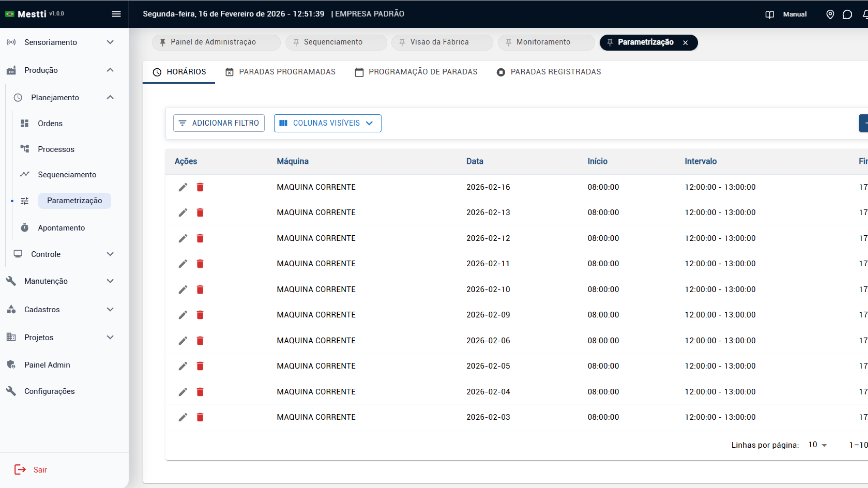Viewport: 868px width, 488px height.
Task: Delete the 2026-02-06 schedule row
Action: (200, 341)
